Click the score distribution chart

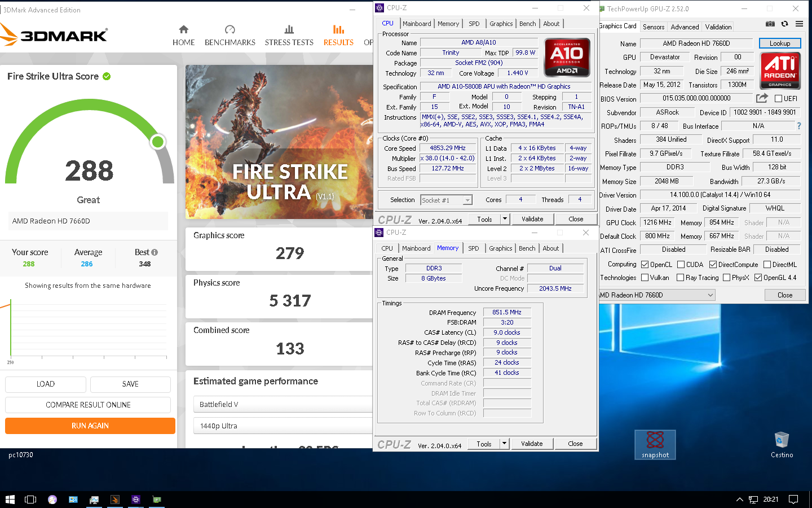tap(88, 330)
